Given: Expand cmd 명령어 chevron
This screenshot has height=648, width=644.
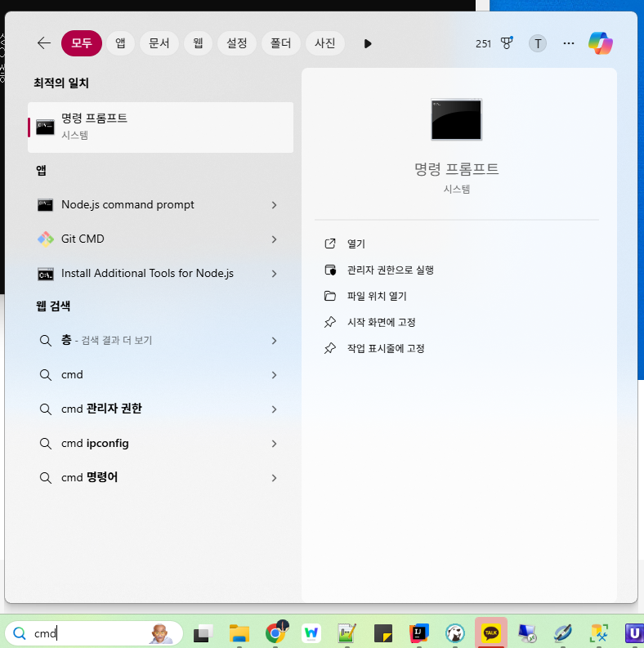Looking at the screenshot, I should (274, 478).
